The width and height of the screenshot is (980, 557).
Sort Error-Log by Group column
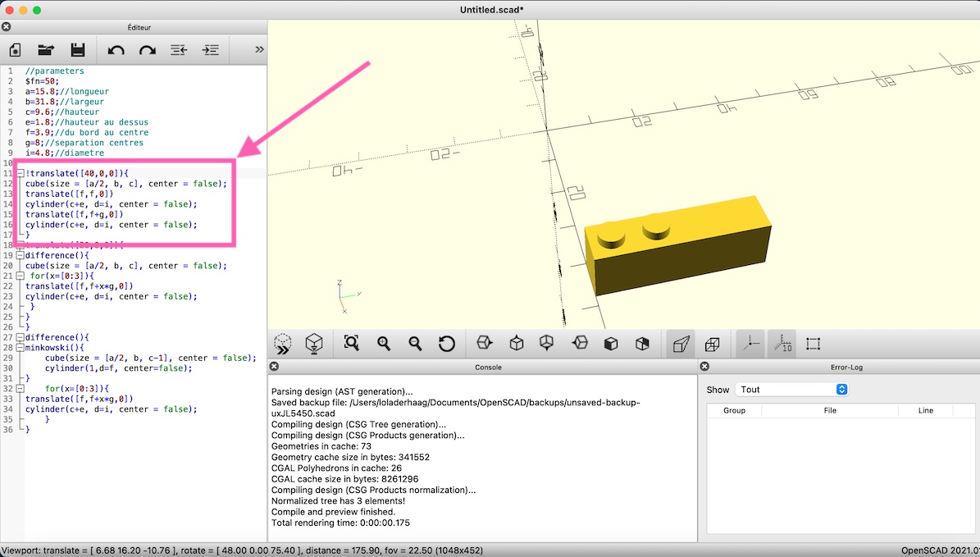(734, 410)
